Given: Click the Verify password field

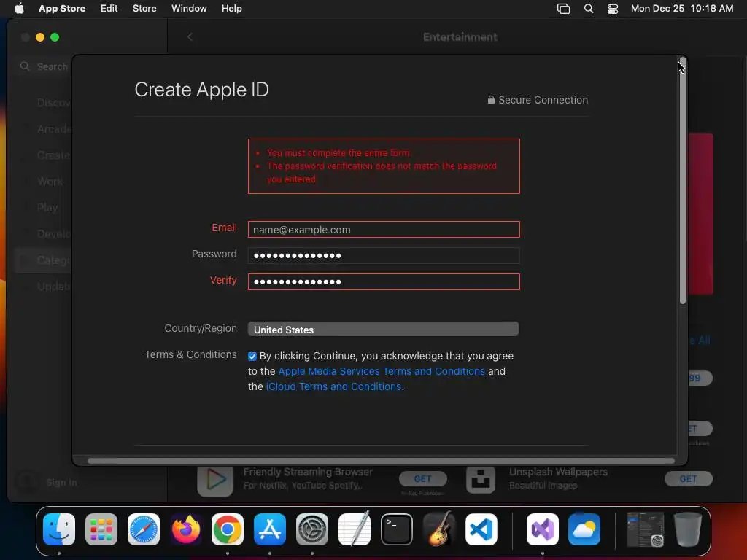Looking at the screenshot, I should (384, 282).
